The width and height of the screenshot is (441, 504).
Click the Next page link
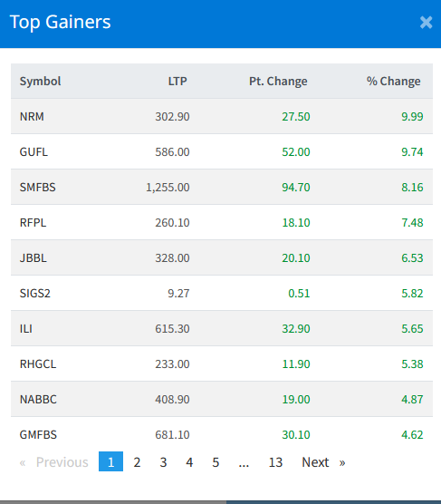[315, 462]
